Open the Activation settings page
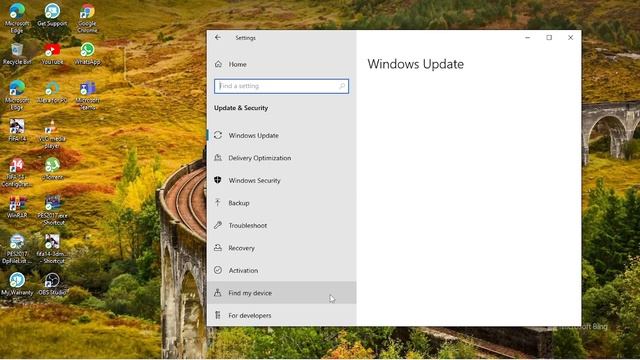This screenshot has height=360, width=640. [x=282, y=270]
